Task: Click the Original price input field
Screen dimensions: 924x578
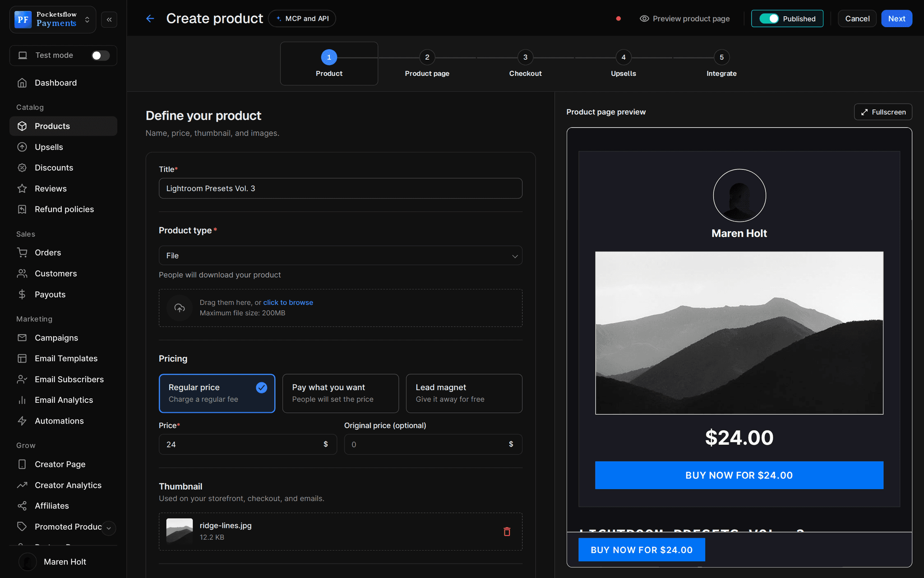Action: point(433,444)
